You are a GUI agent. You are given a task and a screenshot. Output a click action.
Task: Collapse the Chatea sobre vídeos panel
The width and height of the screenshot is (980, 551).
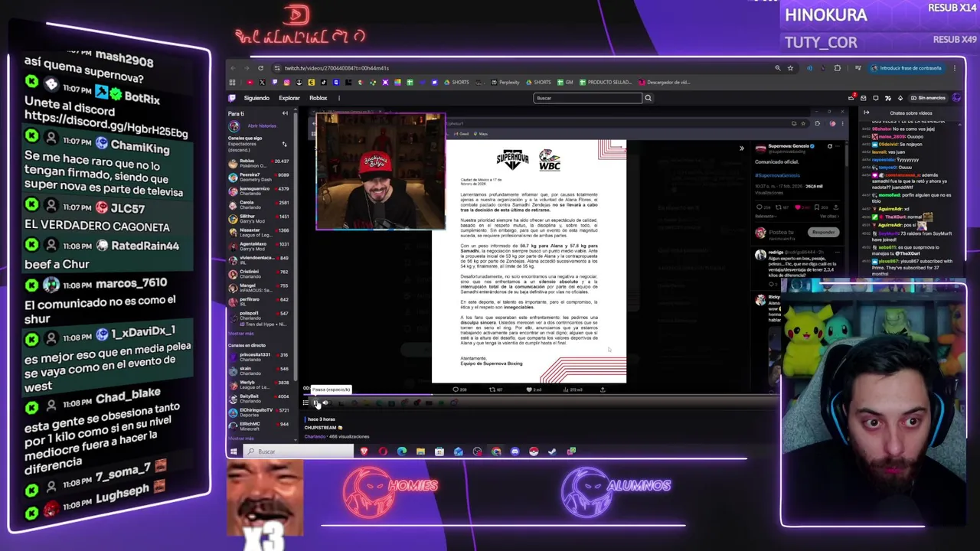(x=867, y=113)
